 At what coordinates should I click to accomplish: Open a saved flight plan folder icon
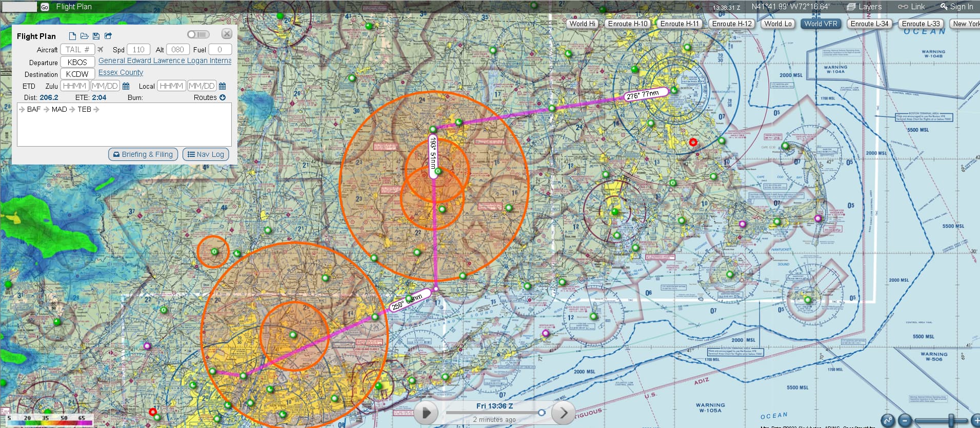84,36
